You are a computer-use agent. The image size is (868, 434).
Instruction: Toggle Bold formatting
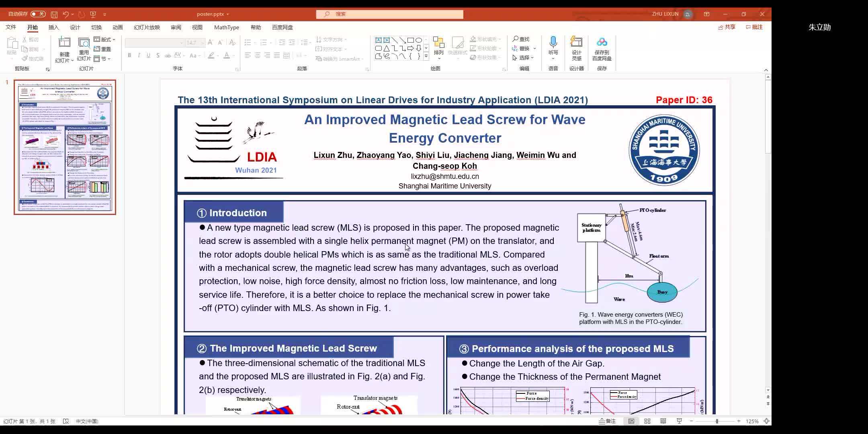(x=129, y=55)
